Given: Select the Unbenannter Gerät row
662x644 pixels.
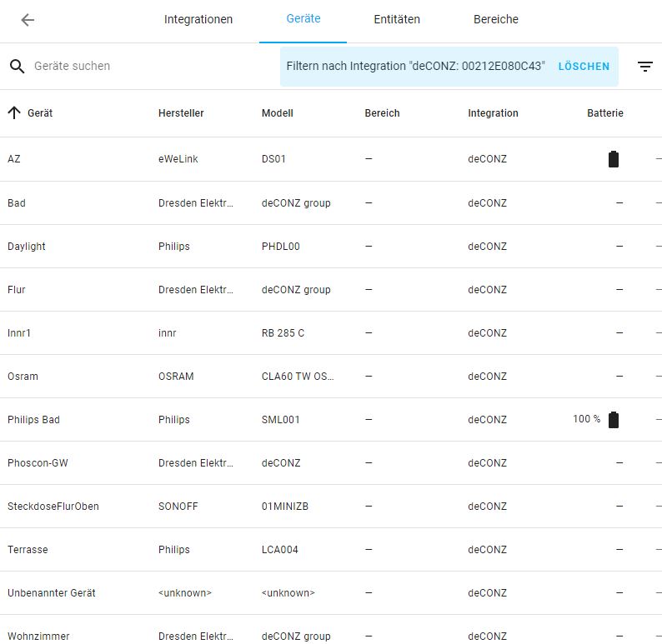Looking at the screenshot, I should tap(52, 593).
